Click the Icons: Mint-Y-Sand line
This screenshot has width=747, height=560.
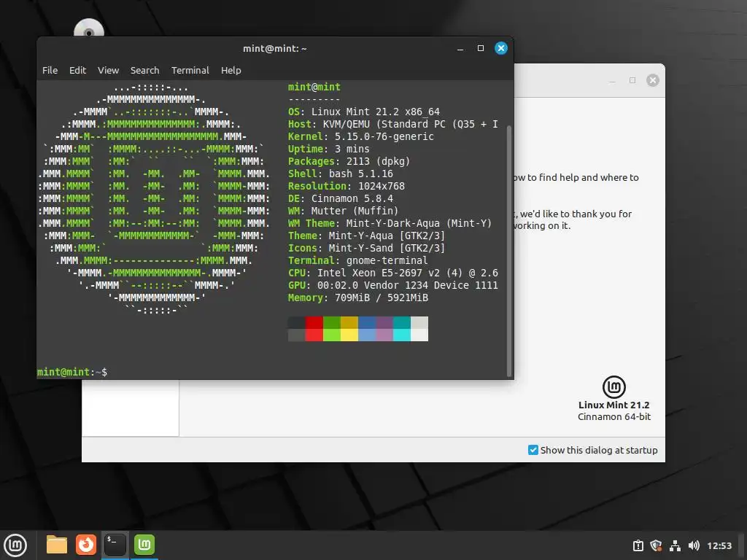(366, 248)
